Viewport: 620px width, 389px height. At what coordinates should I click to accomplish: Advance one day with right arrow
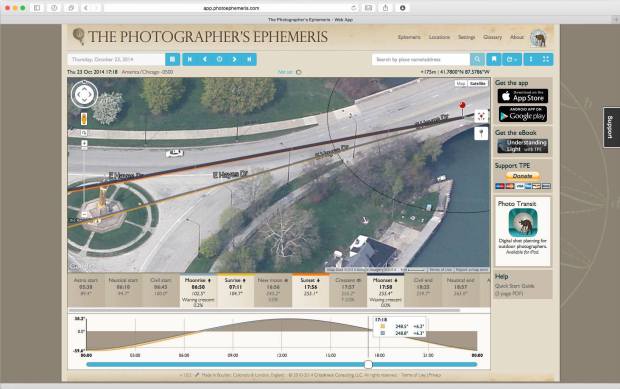[x=234, y=59]
